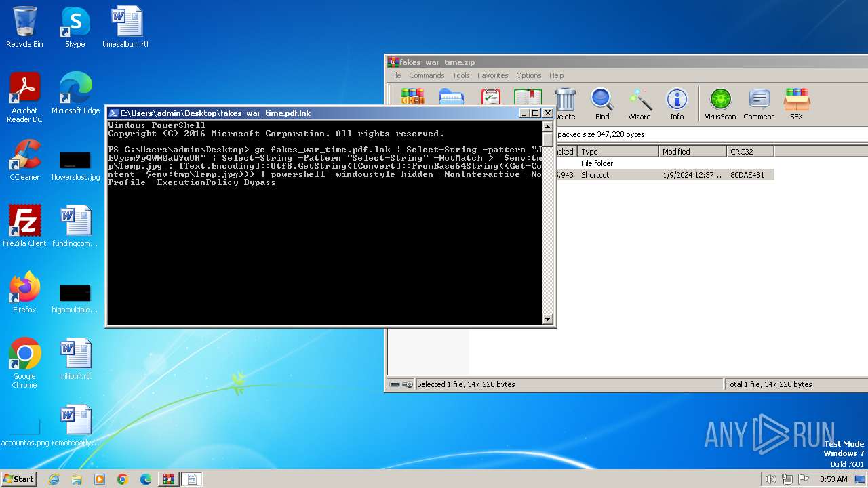Open Chrome from the taskbar
The width and height of the screenshot is (868, 488).
pos(123,479)
